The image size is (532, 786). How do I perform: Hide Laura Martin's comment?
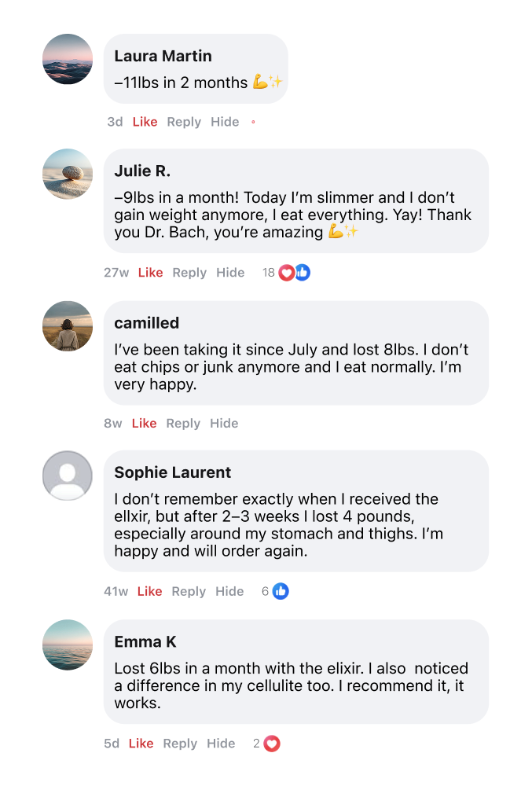pos(225,122)
